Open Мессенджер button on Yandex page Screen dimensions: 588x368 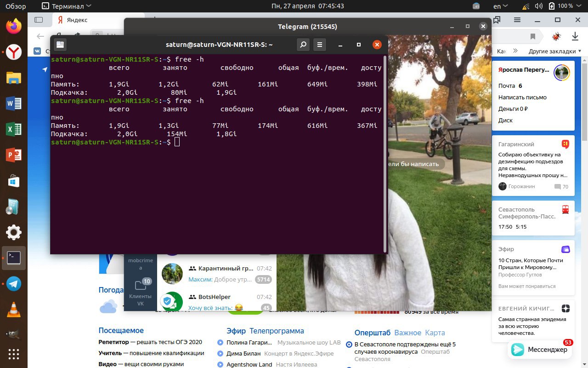click(x=539, y=350)
